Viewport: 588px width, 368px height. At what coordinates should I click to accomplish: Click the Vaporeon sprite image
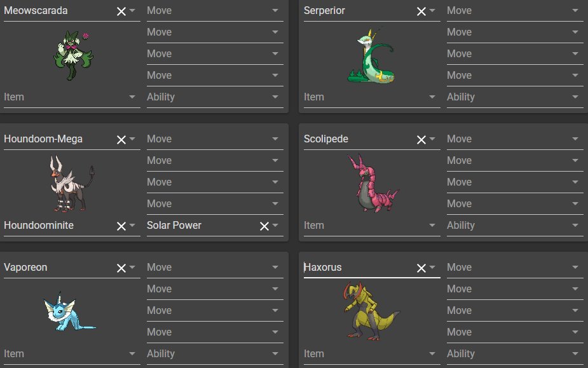click(x=69, y=311)
